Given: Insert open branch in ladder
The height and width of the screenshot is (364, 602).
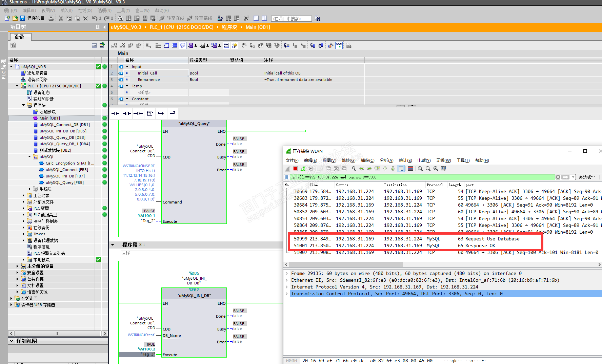Looking at the screenshot, I should click(161, 113).
